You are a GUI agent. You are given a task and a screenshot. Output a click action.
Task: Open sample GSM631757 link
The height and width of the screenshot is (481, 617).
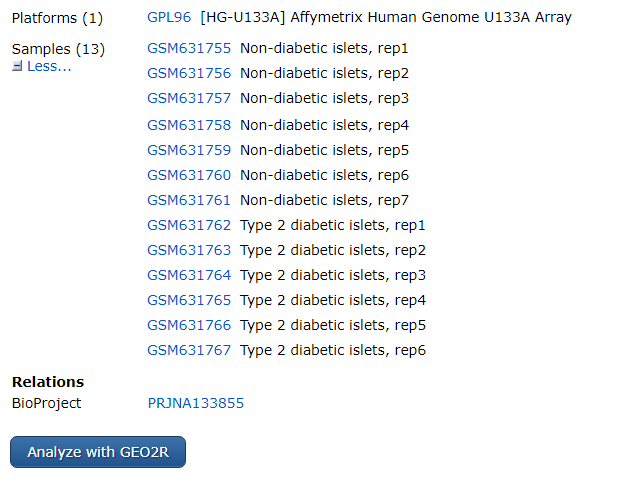tap(189, 98)
